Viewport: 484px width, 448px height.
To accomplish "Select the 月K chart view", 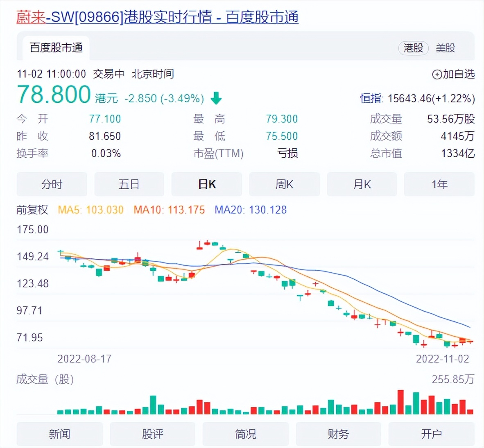I will [362, 184].
